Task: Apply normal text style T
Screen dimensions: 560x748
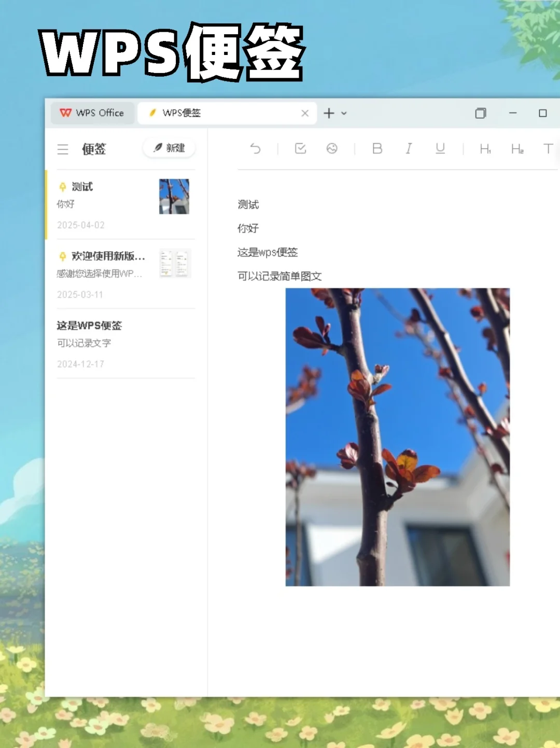Action: (548, 149)
